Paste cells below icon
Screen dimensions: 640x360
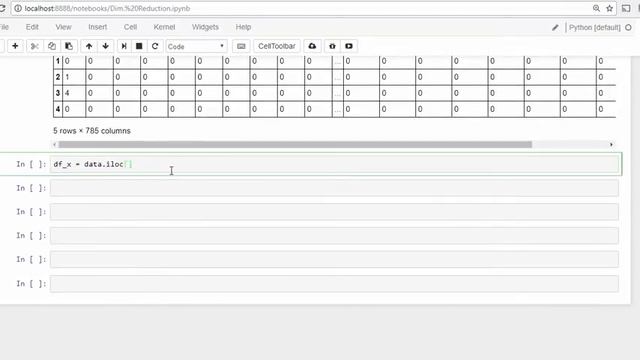[69, 46]
